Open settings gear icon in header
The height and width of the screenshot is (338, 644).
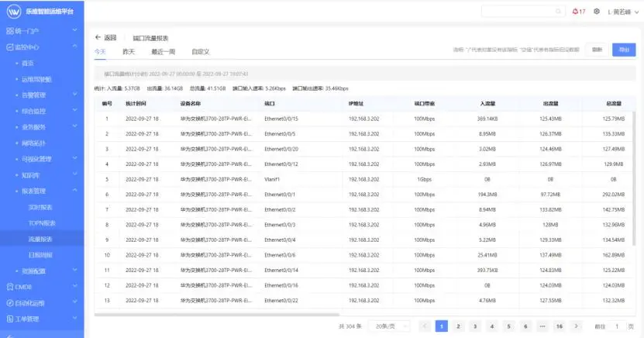pos(597,12)
